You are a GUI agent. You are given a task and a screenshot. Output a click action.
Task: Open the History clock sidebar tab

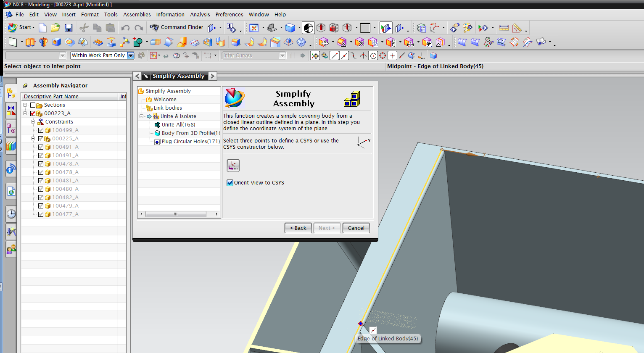[11, 213]
